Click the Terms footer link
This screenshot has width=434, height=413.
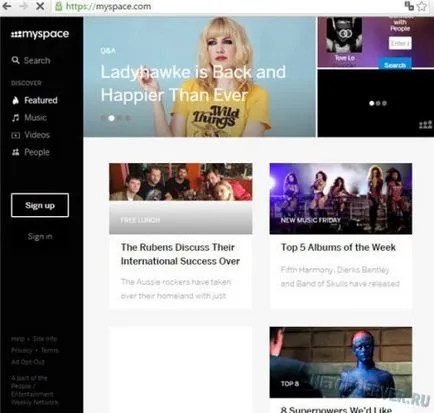pyautogui.click(x=50, y=350)
